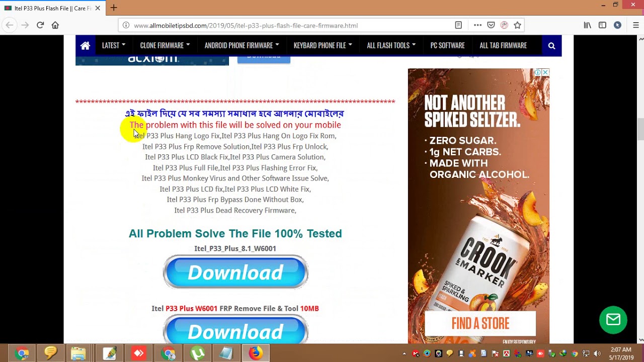The width and height of the screenshot is (644, 362).
Task: Open the site search magnifier icon
Action: tap(551, 46)
